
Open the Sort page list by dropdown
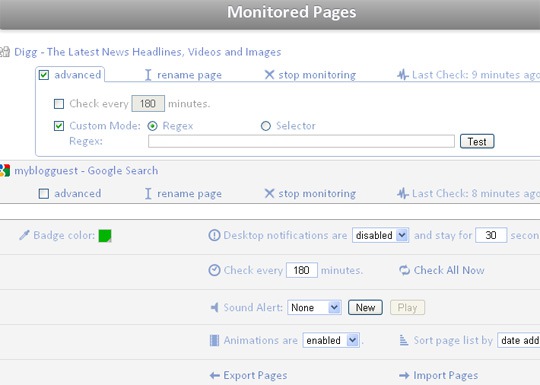519,340
